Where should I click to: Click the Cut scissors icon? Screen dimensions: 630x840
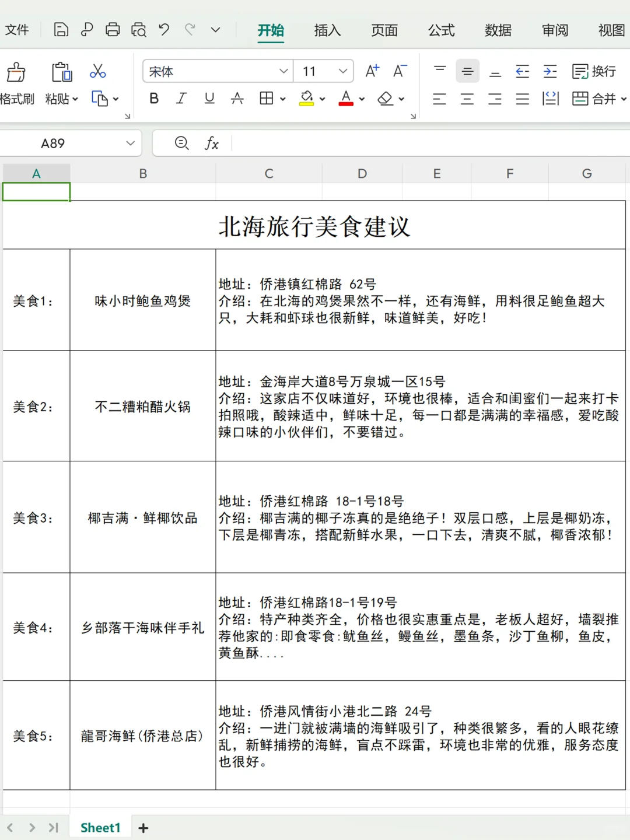coord(97,71)
